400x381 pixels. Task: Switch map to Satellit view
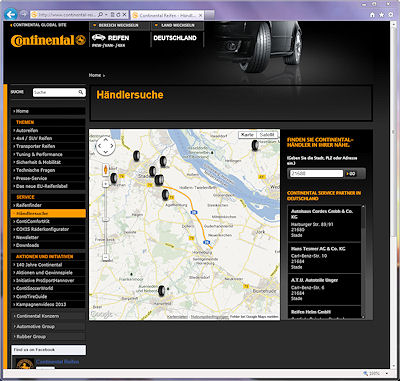click(x=267, y=135)
